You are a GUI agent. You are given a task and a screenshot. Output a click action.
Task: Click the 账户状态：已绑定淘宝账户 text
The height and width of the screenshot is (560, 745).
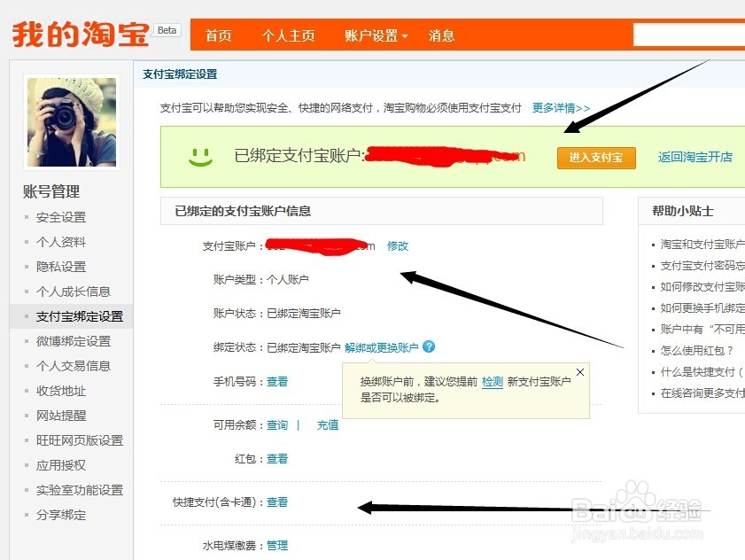277,314
